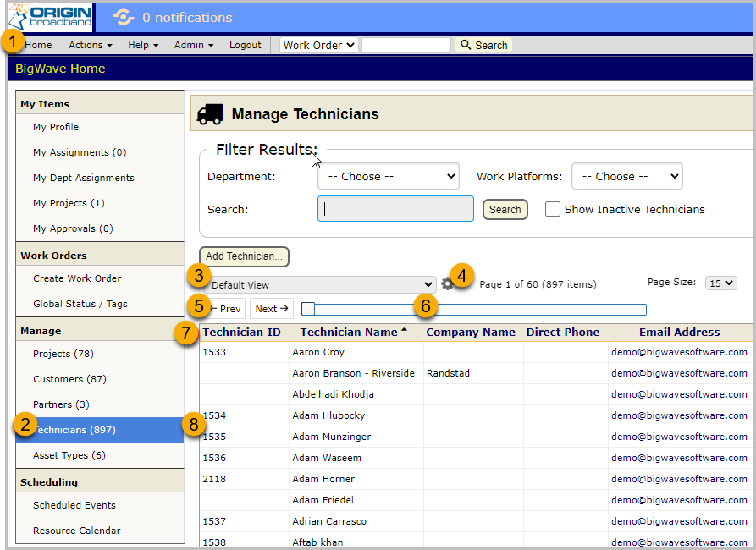Select Technicians (897) in sidebar
The height and width of the screenshot is (550, 756).
click(100, 430)
